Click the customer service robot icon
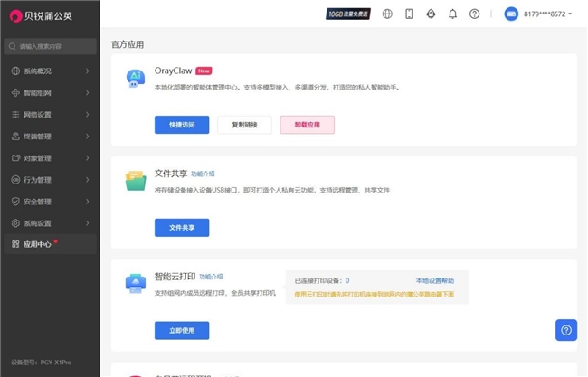This screenshot has width=588, height=377. point(431,14)
